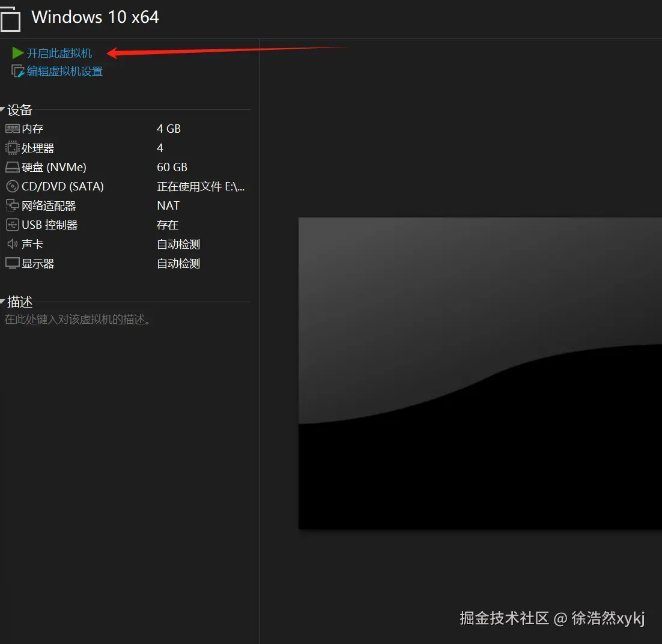Click 自动检测 in the 显示器 row
The width and height of the screenshot is (662, 644).
click(x=178, y=264)
